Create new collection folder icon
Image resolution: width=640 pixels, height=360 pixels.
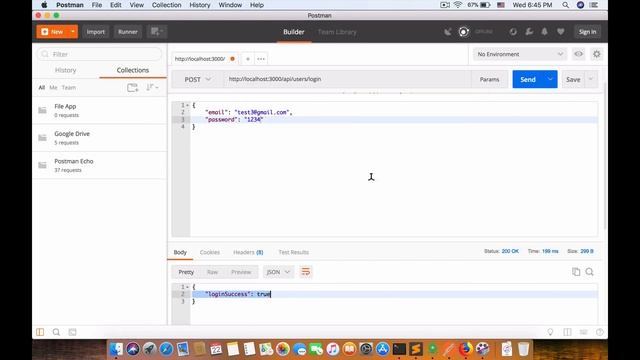[132, 87]
